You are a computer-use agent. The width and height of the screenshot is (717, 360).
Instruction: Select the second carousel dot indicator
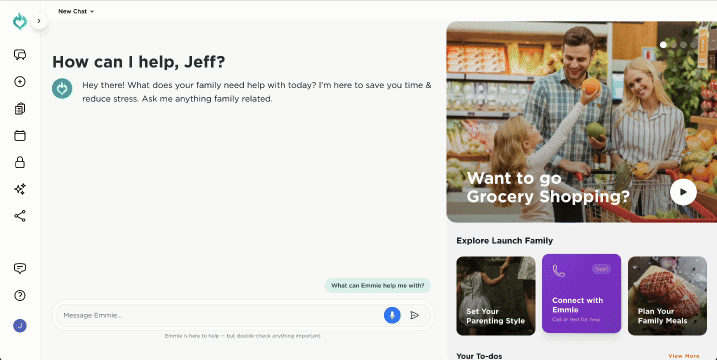(x=674, y=44)
